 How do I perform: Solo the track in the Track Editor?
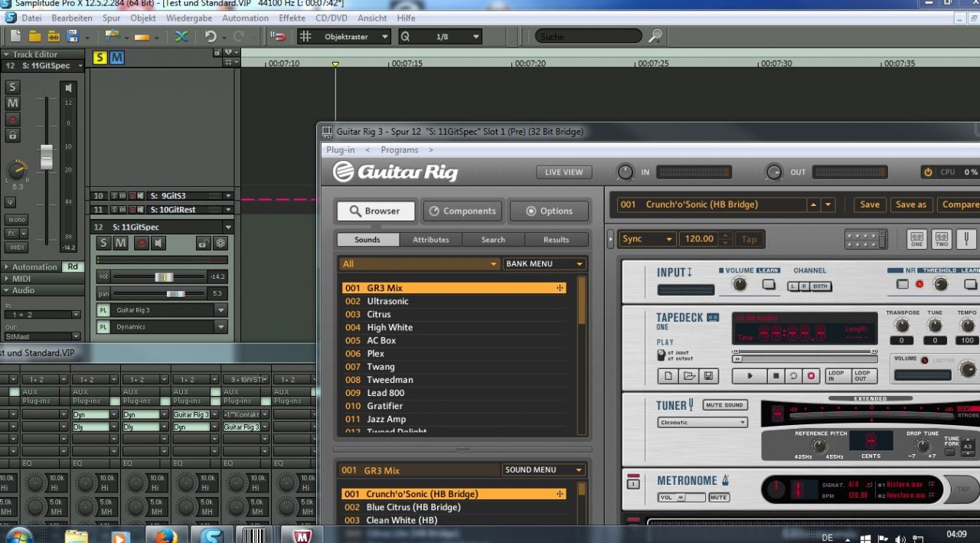click(x=12, y=87)
